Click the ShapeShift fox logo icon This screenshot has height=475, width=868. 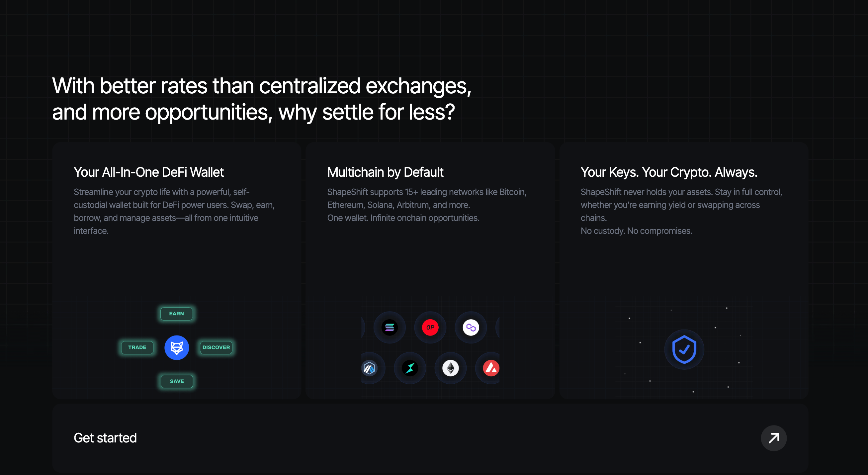[177, 347]
